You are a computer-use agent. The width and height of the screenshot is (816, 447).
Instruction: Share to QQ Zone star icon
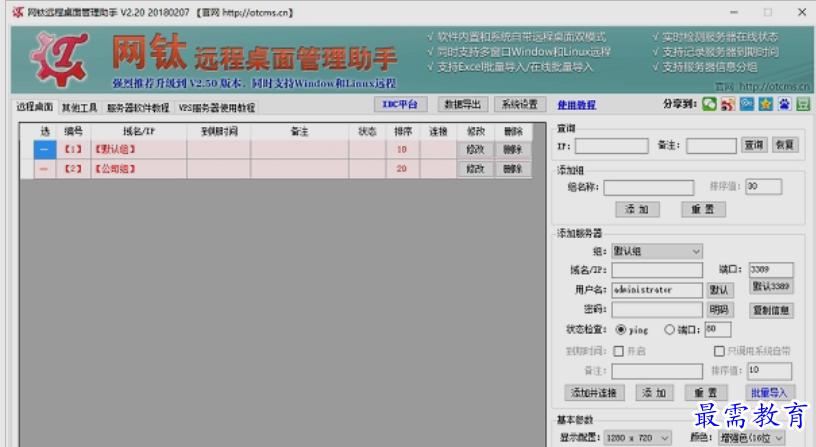(x=765, y=104)
